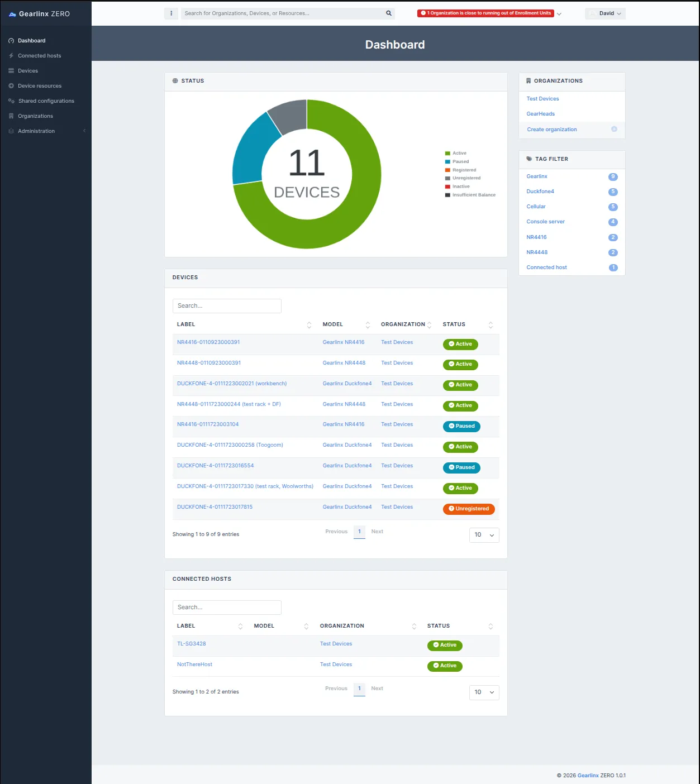
Task: Open Device resources in sidebar
Action: [x=40, y=86]
